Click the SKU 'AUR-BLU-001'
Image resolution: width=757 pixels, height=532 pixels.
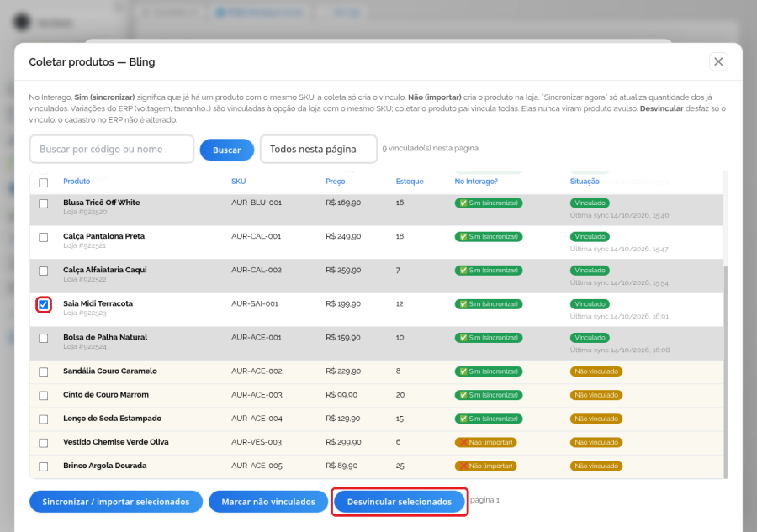257,203
